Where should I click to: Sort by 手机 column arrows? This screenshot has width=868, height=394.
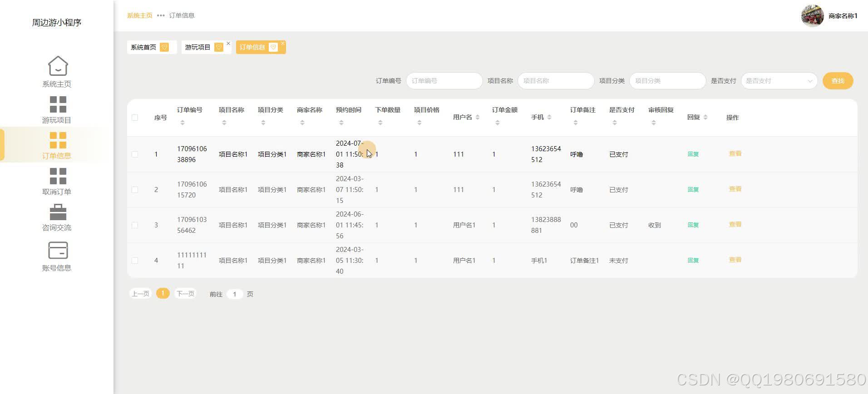(x=549, y=117)
